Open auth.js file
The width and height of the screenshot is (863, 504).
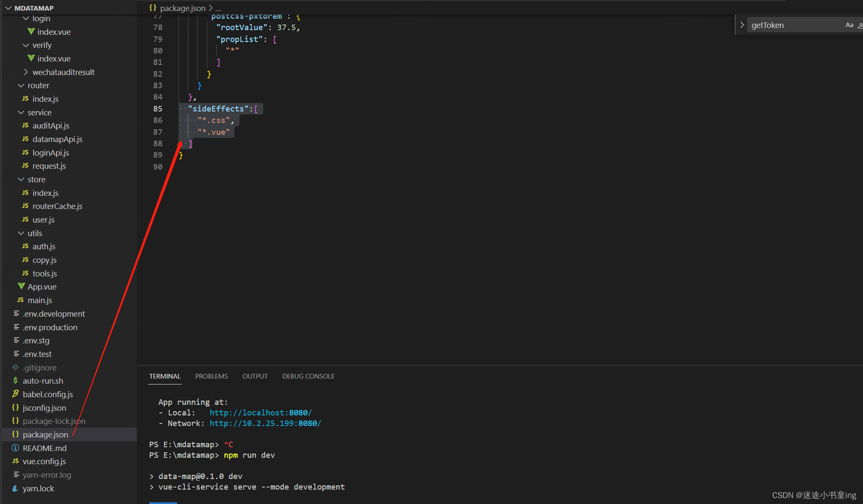pos(44,246)
